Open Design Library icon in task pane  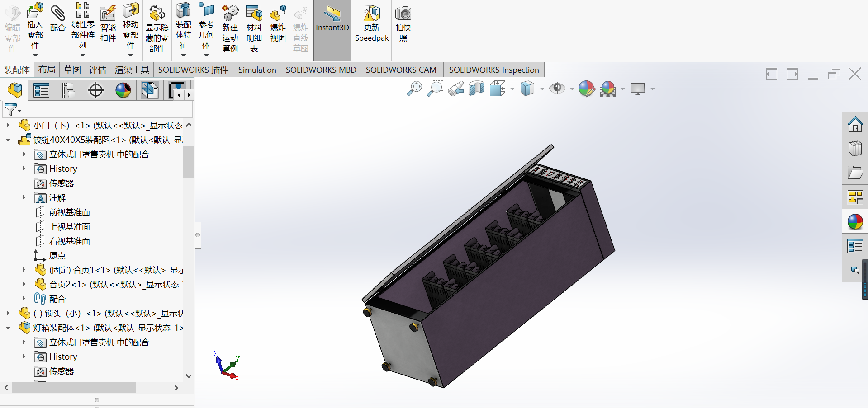click(x=855, y=148)
